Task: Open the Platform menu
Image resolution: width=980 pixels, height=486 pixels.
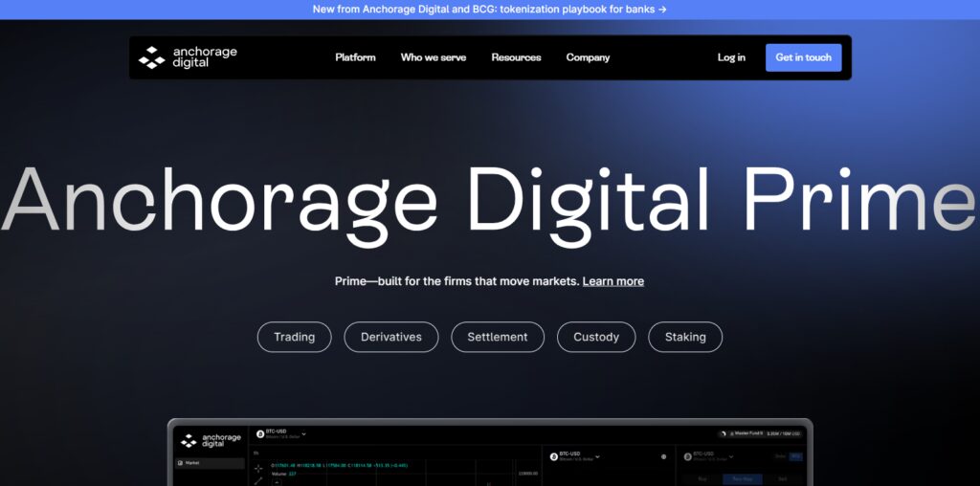Action: pos(355,57)
